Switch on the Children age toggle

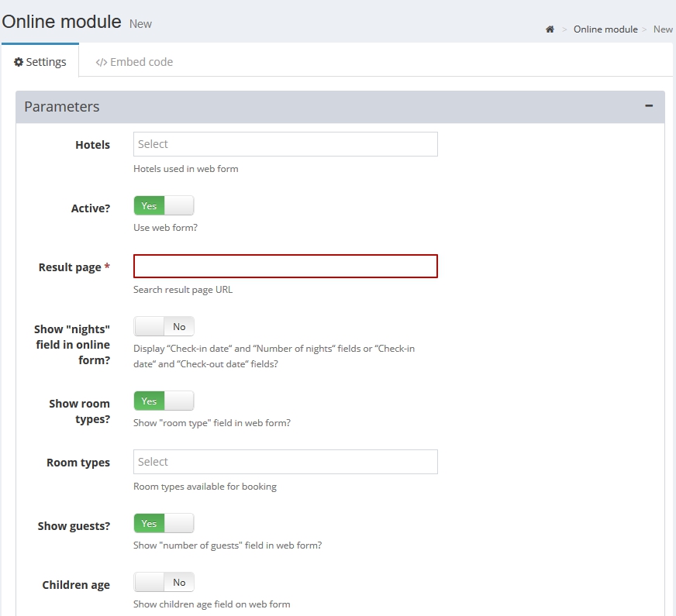click(164, 583)
